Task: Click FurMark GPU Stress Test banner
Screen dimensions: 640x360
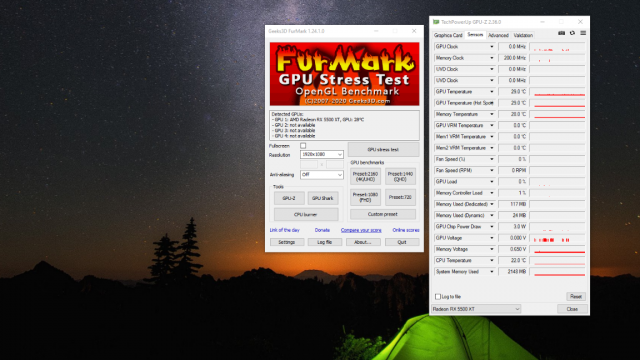Action: click(344, 74)
